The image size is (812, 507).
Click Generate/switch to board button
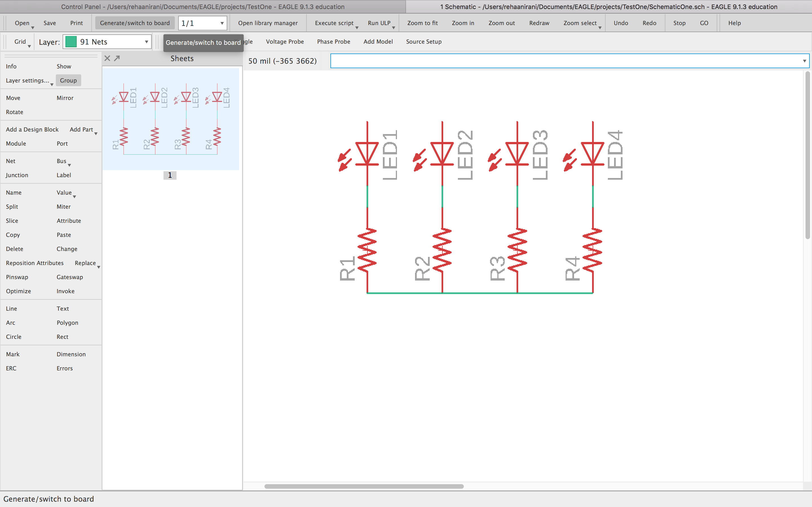pyautogui.click(x=134, y=23)
